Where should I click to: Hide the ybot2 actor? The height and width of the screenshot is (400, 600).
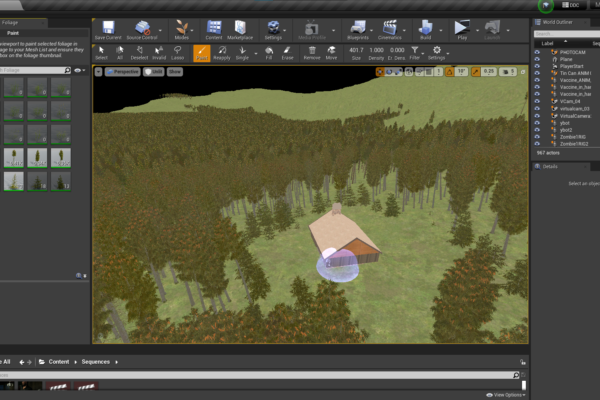click(537, 130)
